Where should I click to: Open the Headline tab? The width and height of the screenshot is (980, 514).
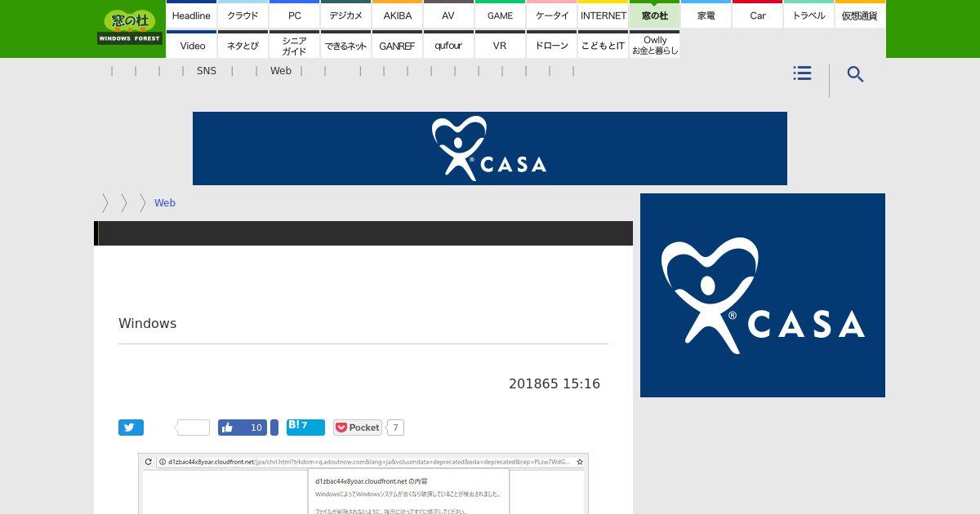[191, 15]
